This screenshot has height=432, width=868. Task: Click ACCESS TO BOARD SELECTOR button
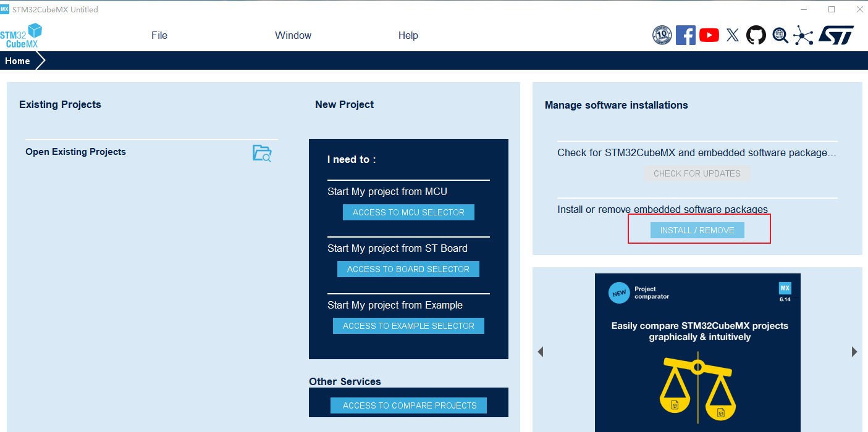[x=408, y=269]
